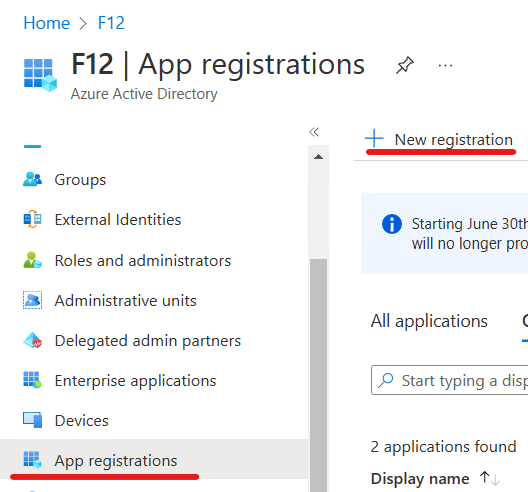Viewport: 528px width, 492px height.
Task: Click the Administrative units icon
Action: (x=32, y=300)
